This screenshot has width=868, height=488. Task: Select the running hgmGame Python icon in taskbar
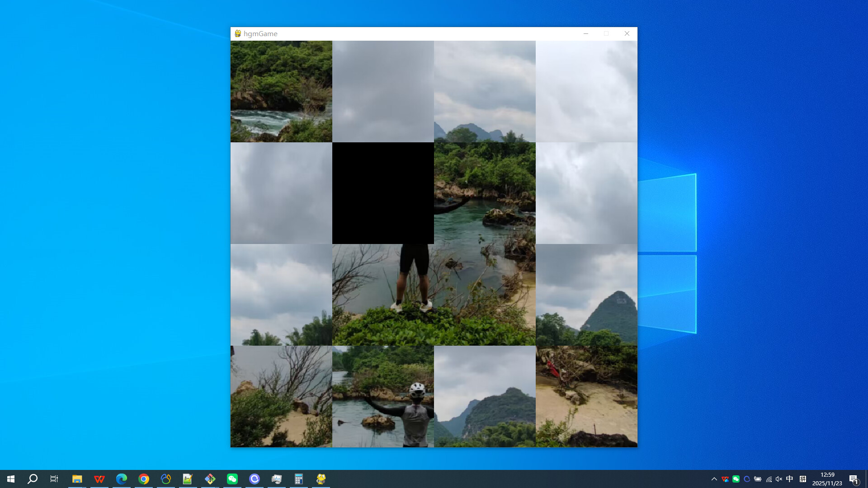[x=321, y=479]
